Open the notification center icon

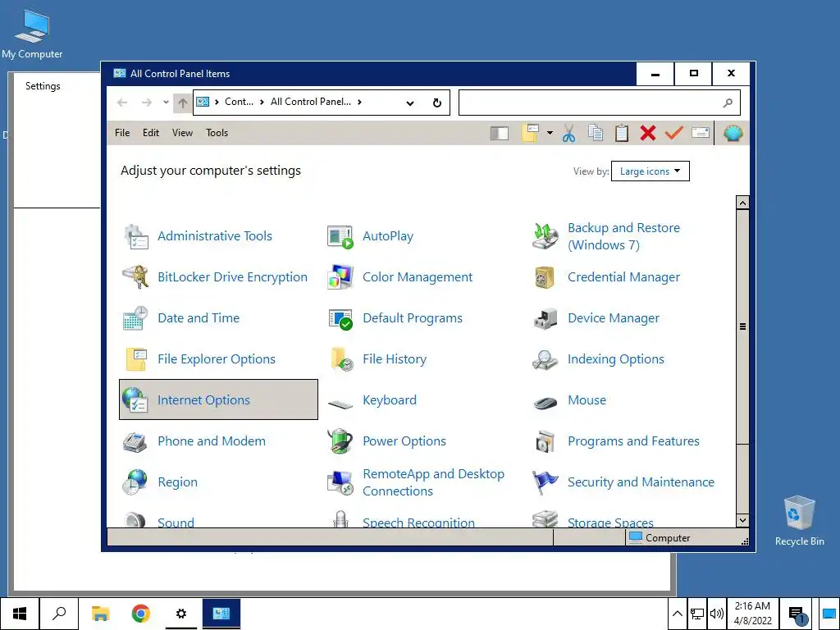pos(797,614)
